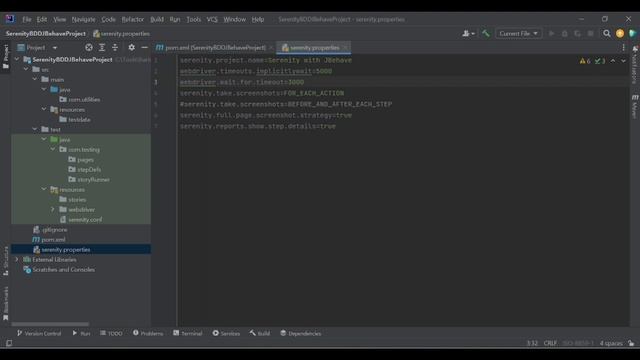Open the Problems tool window
Viewport: 640px width, 360px height.
pyautogui.click(x=148, y=333)
